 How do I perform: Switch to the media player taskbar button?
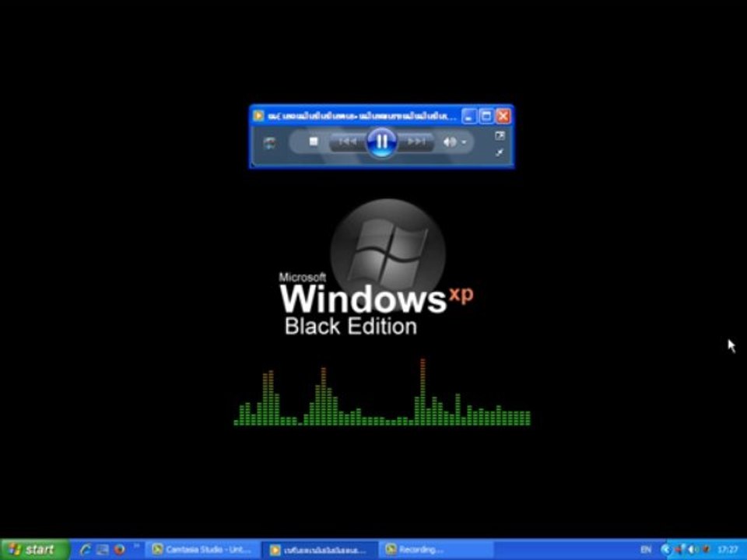[320, 550]
